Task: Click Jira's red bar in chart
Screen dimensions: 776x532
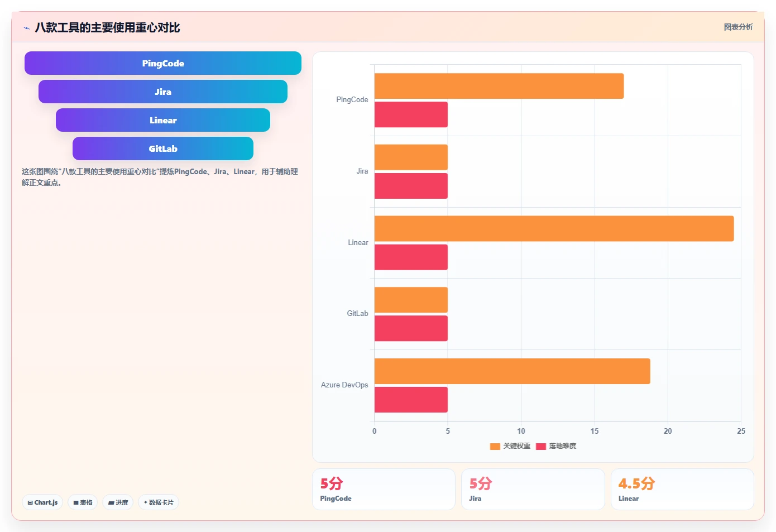Action: [x=411, y=186]
